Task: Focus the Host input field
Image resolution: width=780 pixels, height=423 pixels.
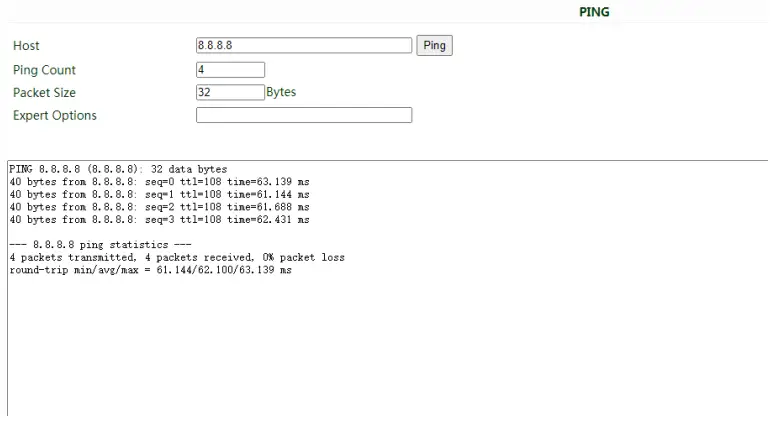Action: (x=304, y=45)
